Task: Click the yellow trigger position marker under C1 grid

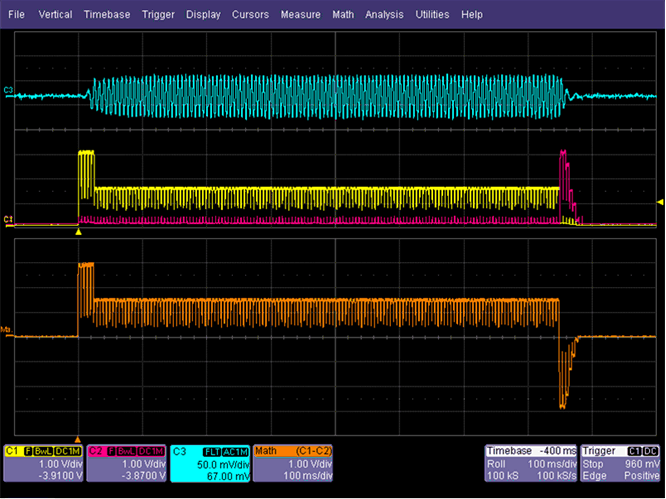Action: click(78, 232)
